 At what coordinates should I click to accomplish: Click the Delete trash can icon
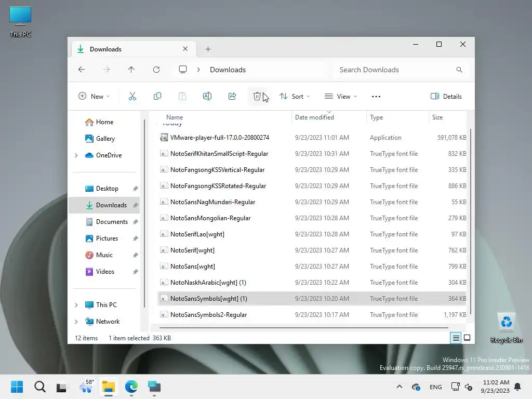[x=257, y=96]
